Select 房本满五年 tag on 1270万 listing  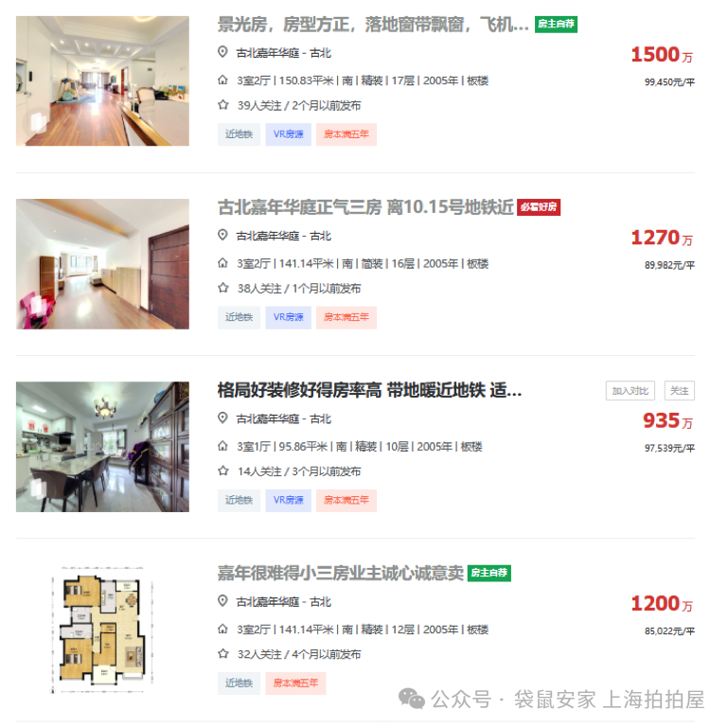pyautogui.click(x=346, y=317)
